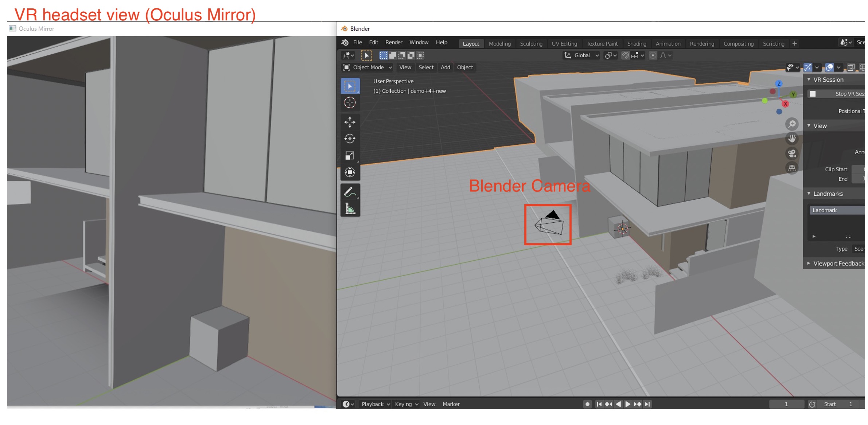Open the Render menu
This screenshot has width=868, height=425.
(394, 43)
